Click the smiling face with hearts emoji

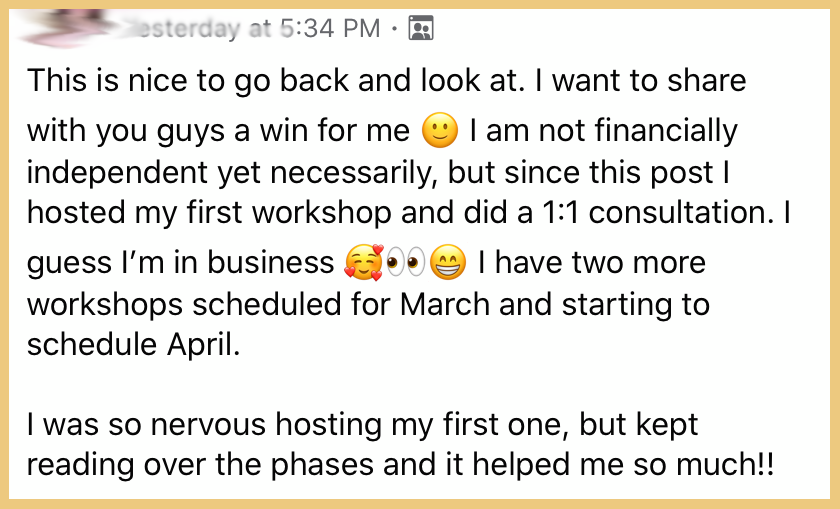[x=364, y=263]
